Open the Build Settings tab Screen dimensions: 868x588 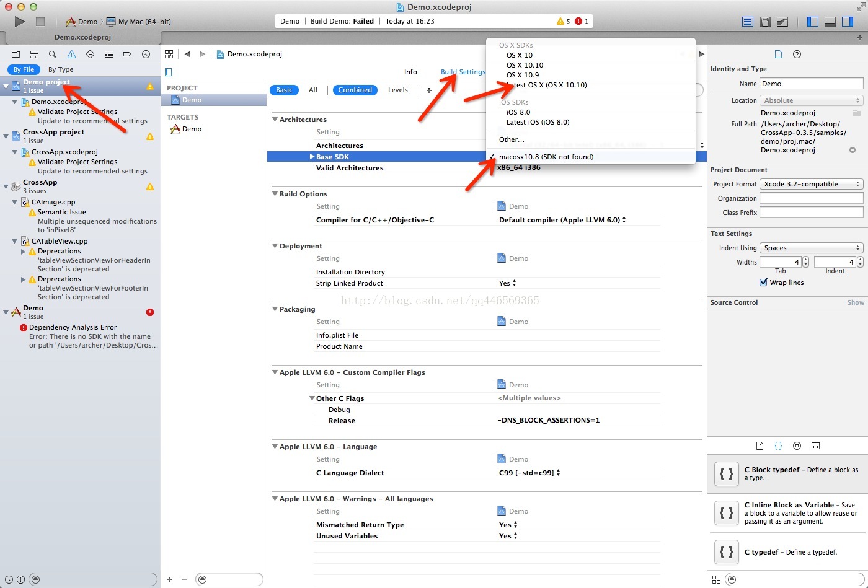pyautogui.click(x=463, y=72)
